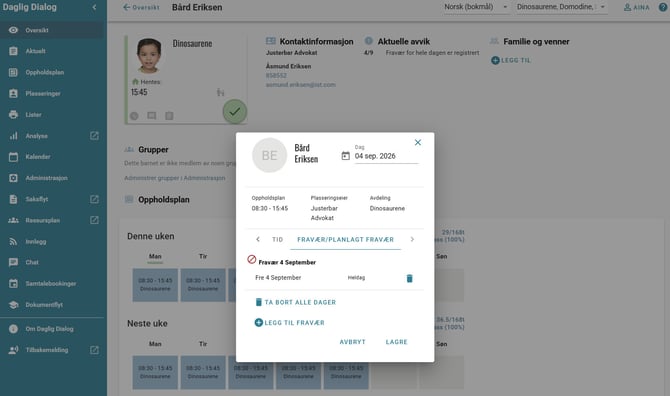The width and height of the screenshot is (670, 396).
Task: Click the Søkeflyt document icon
Action: pos(13,199)
